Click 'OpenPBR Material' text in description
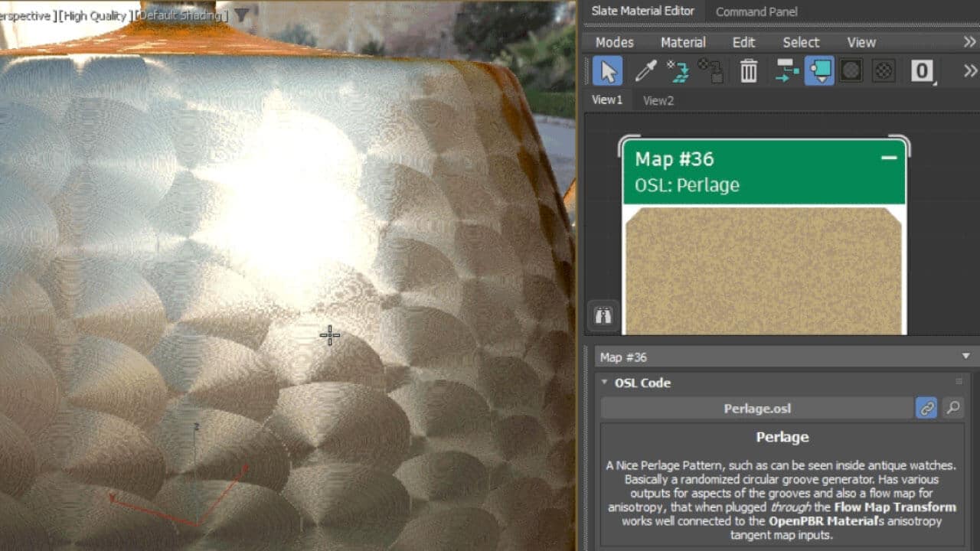Screen dimensions: 980x551 coord(823,521)
